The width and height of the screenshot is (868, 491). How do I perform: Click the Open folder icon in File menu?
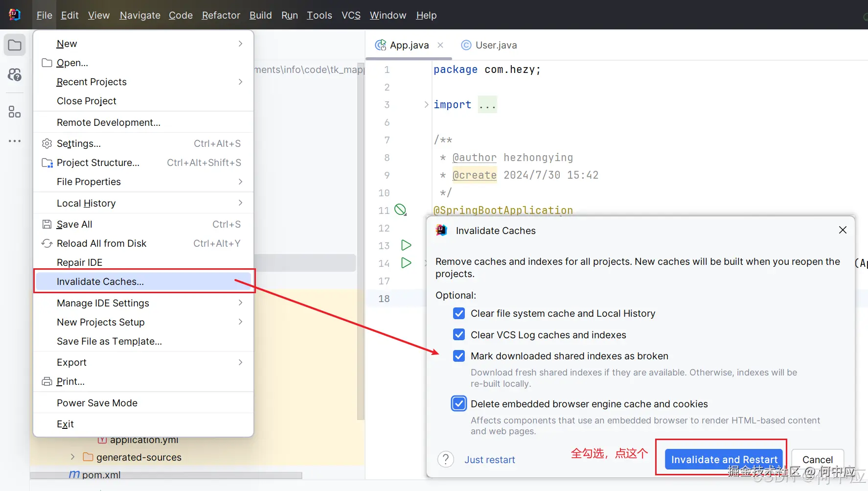click(47, 63)
